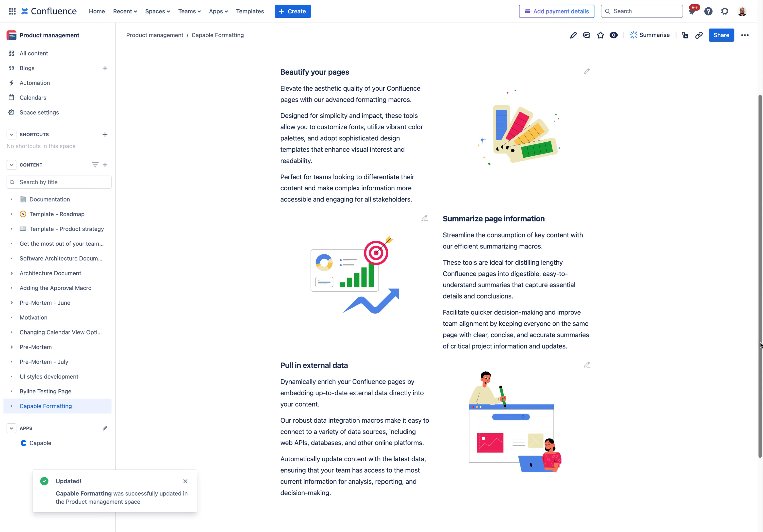Image resolution: width=763 pixels, height=532 pixels.
Task: Click the Comment icon in toolbar
Action: (587, 35)
